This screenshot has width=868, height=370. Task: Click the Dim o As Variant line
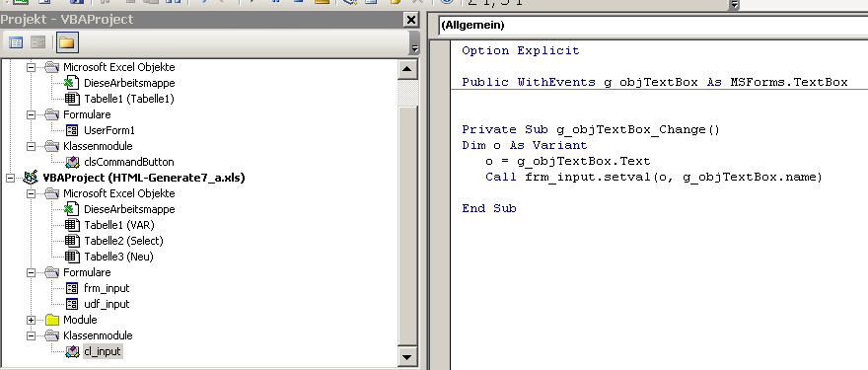(524, 145)
